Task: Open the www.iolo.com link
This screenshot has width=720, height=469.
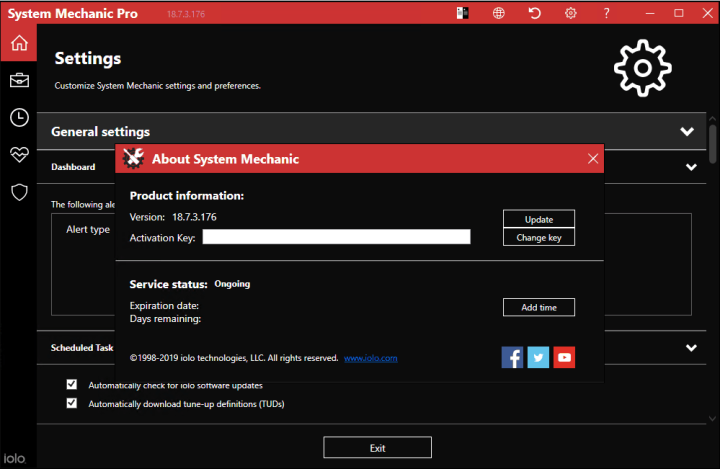Action: click(x=371, y=358)
